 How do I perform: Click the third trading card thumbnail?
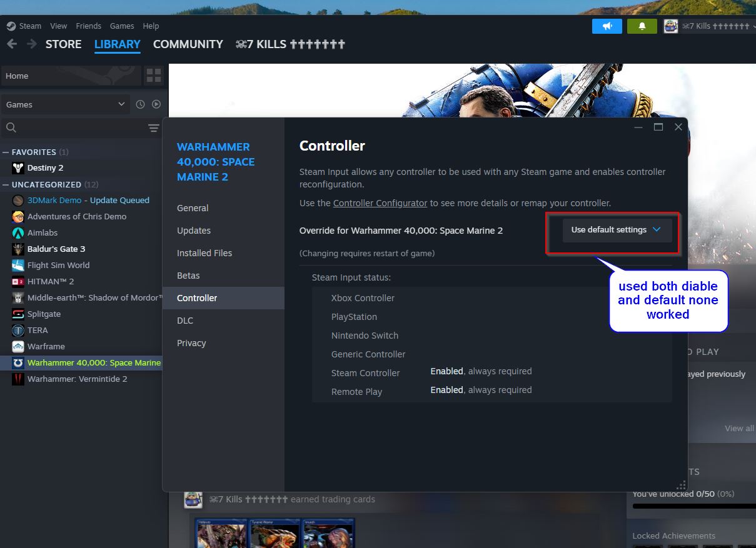pos(328,533)
